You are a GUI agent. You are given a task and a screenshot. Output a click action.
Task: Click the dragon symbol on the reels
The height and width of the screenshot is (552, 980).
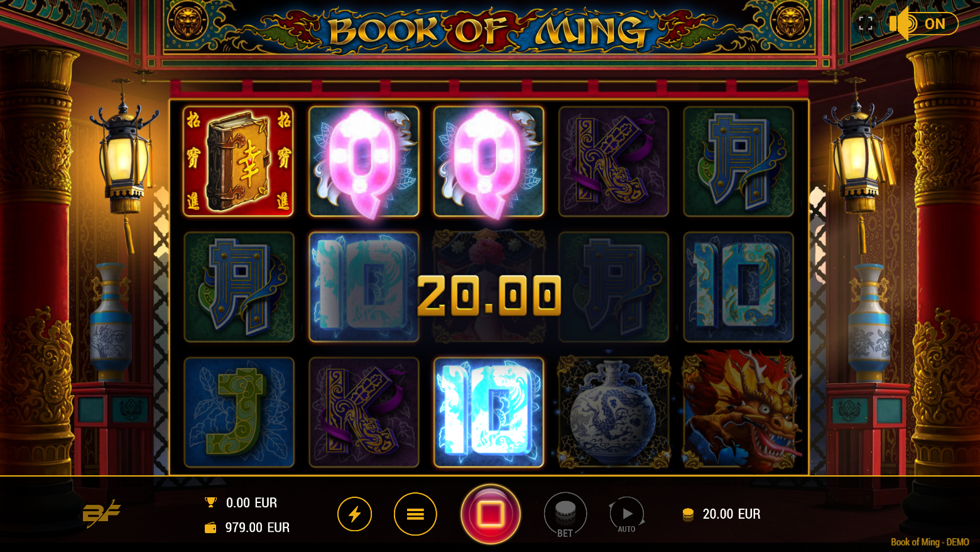point(739,412)
